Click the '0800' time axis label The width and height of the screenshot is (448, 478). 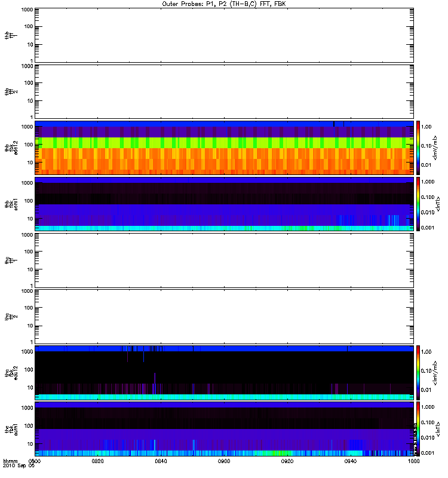point(35,461)
